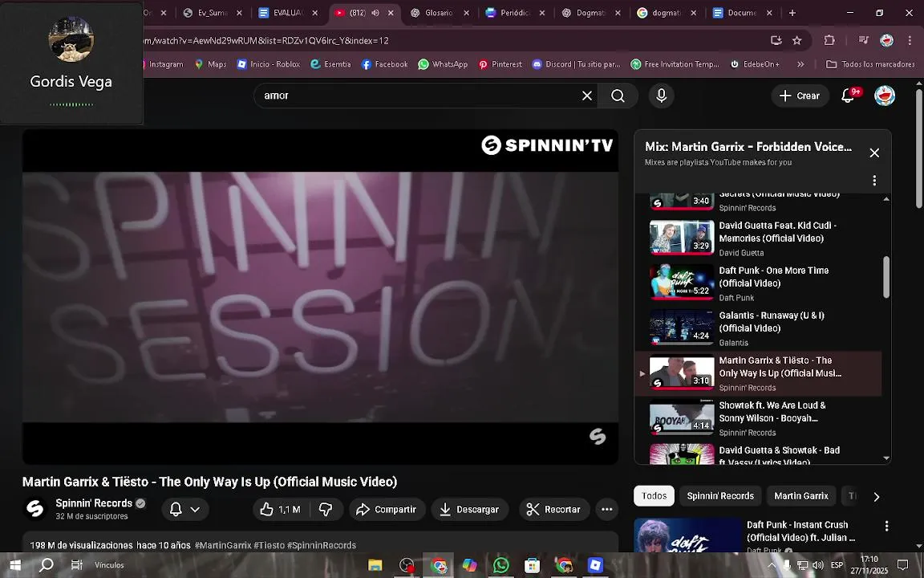Image resolution: width=924 pixels, height=578 pixels.
Task: Open a new browser tab with plus
Action: 792,12
